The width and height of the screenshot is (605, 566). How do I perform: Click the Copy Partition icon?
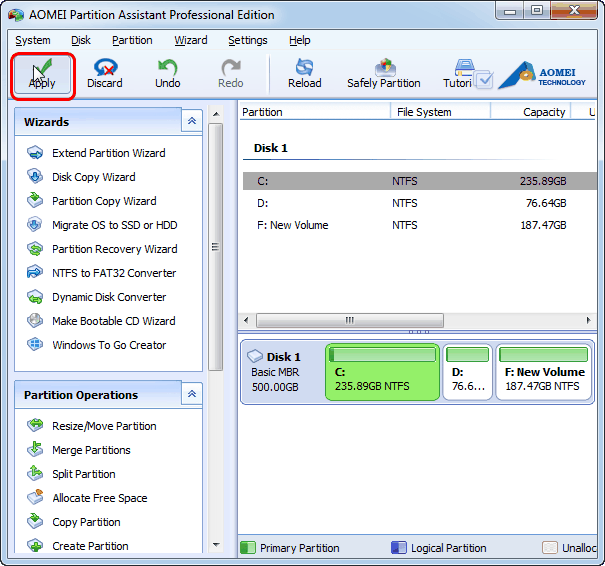(x=35, y=522)
